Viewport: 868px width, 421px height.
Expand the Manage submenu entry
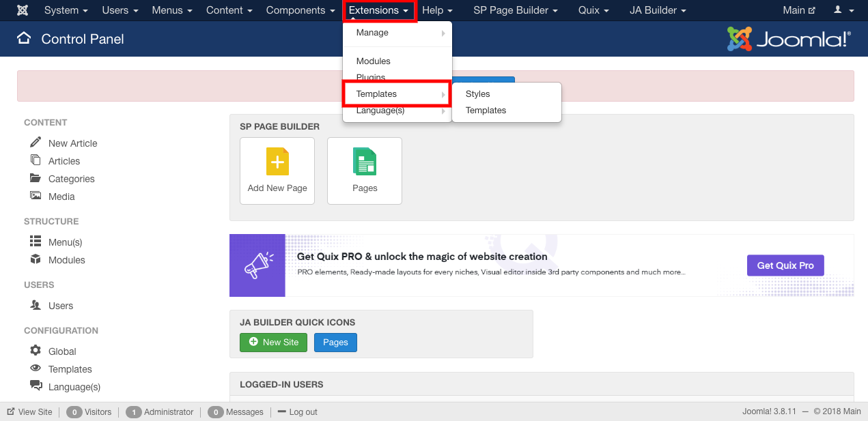(397, 33)
